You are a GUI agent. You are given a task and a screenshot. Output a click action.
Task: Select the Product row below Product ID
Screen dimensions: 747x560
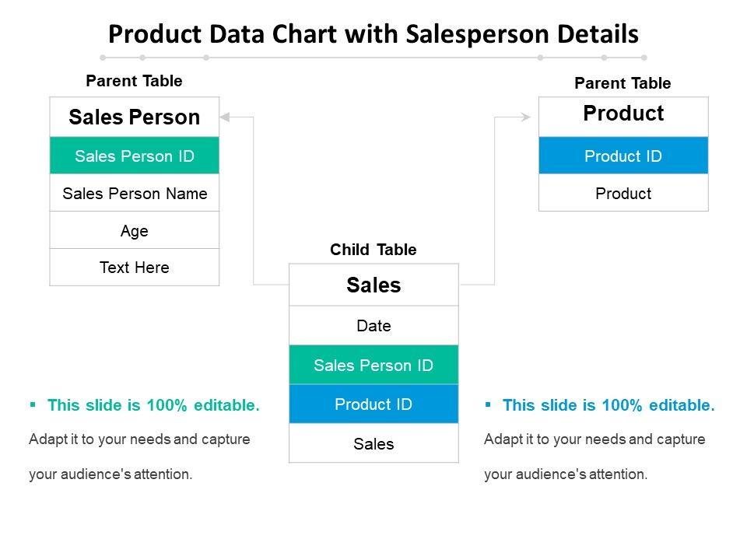[623, 194]
